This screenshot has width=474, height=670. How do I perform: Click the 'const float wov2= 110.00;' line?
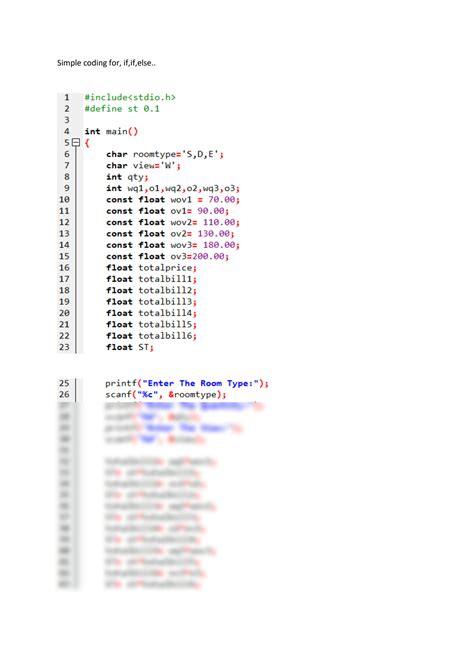173,222
